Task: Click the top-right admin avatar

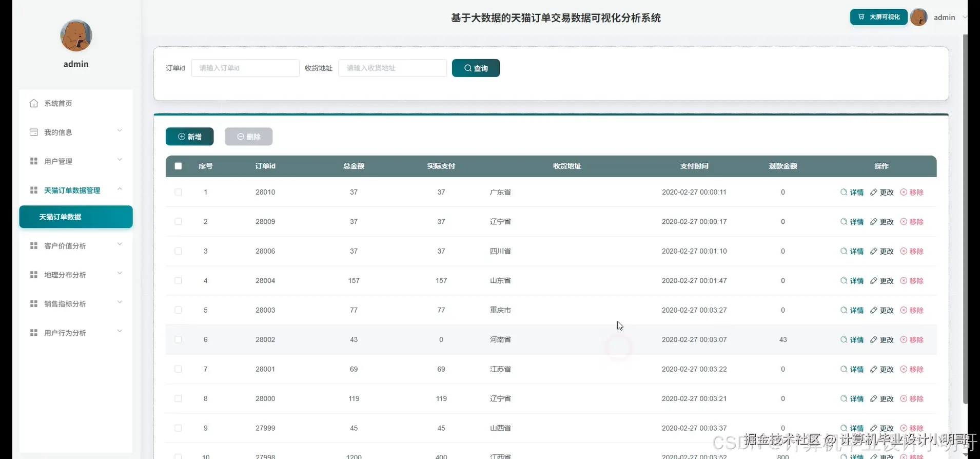Action: click(918, 17)
